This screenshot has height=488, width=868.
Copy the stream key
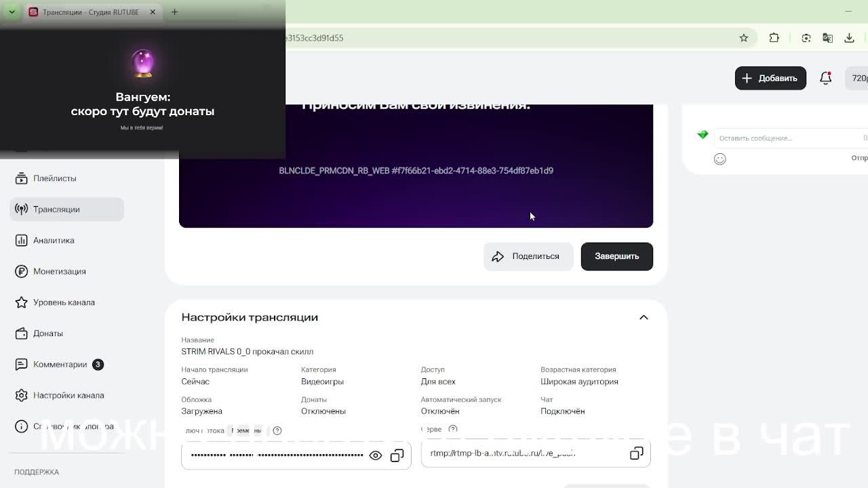coord(397,455)
